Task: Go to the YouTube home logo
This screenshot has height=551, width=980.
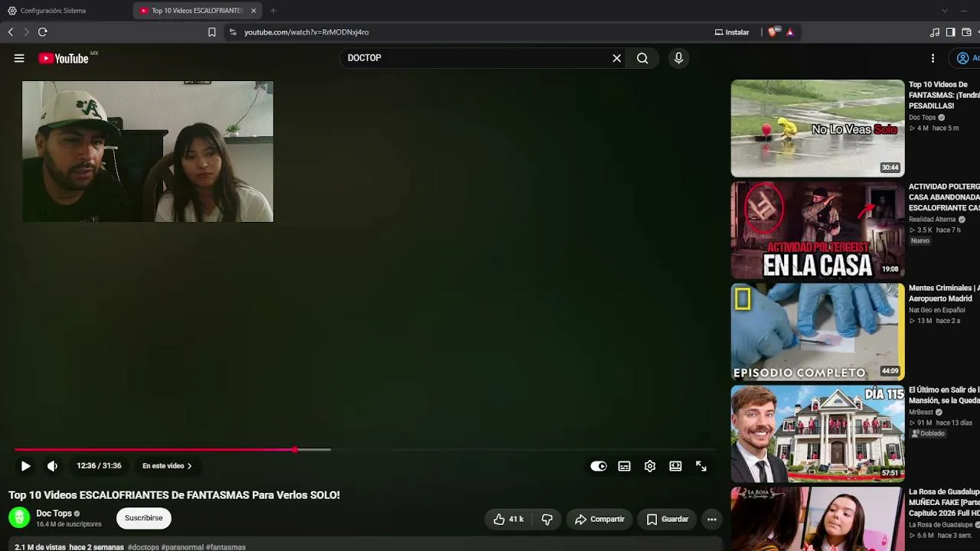Action: 64,58
